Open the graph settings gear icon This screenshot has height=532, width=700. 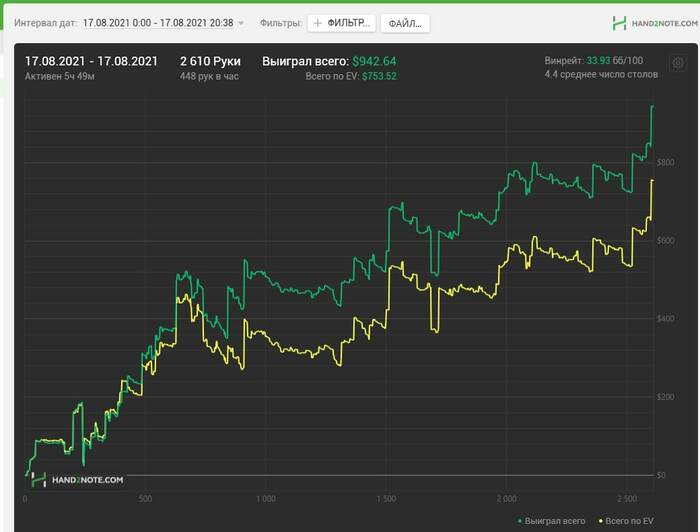tap(678, 63)
